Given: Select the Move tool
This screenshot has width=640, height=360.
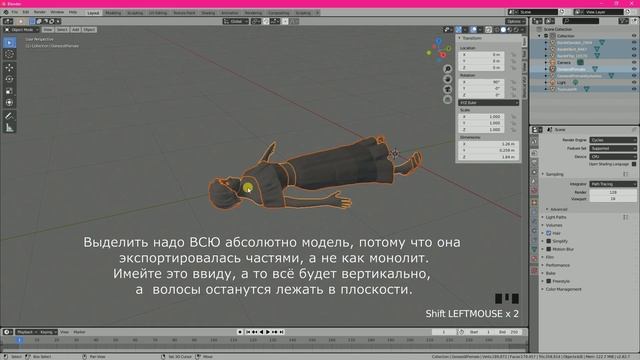Looking at the screenshot, I should tap(9, 68).
